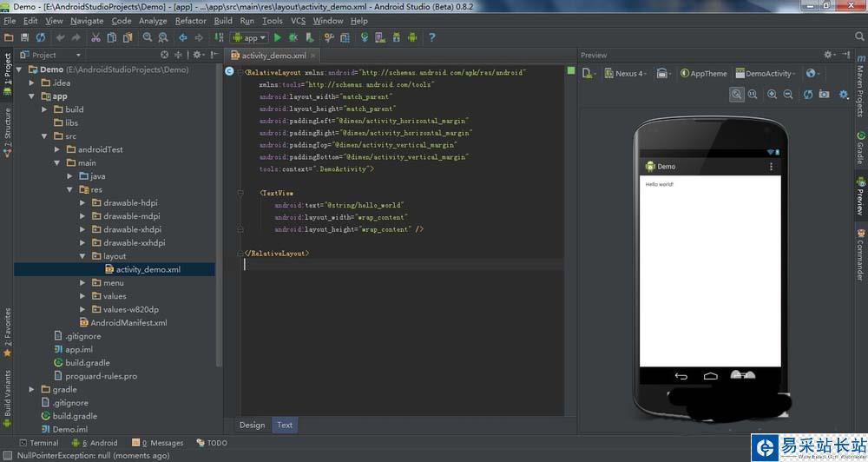
Task: Open the Nexus 4 device dropdown
Action: (x=626, y=73)
